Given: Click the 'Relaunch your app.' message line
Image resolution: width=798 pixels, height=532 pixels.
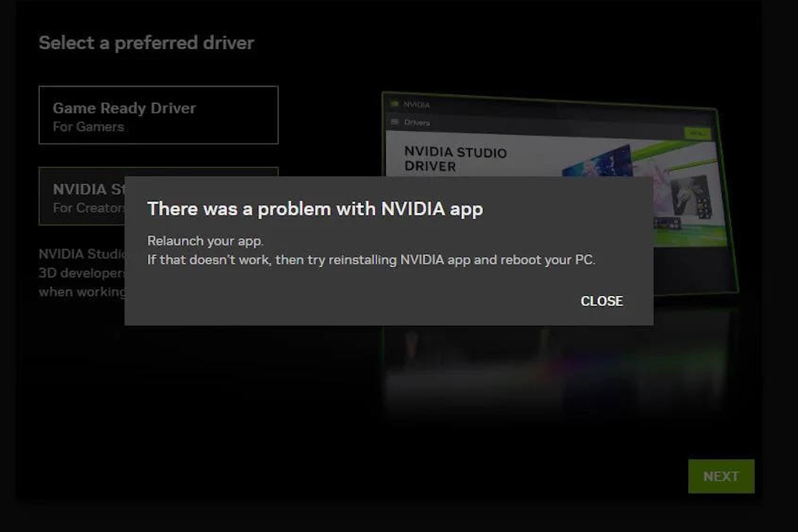Looking at the screenshot, I should coord(205,241).
